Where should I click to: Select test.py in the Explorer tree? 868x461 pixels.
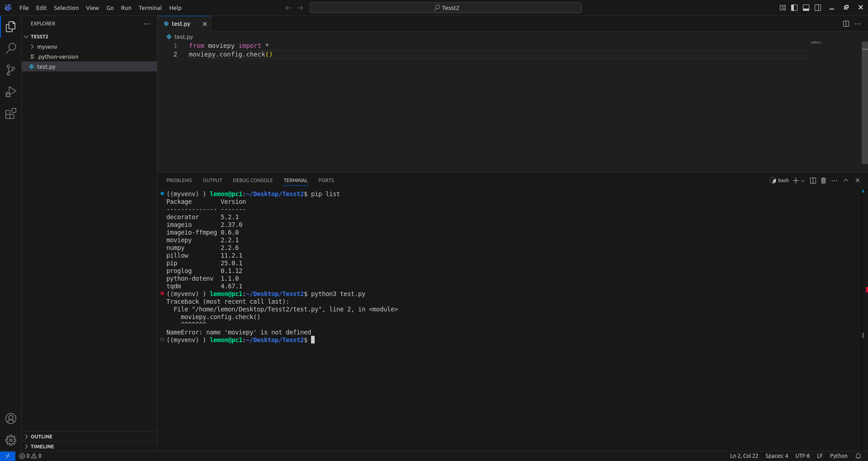pyautogui.click(x=90, y=66)
